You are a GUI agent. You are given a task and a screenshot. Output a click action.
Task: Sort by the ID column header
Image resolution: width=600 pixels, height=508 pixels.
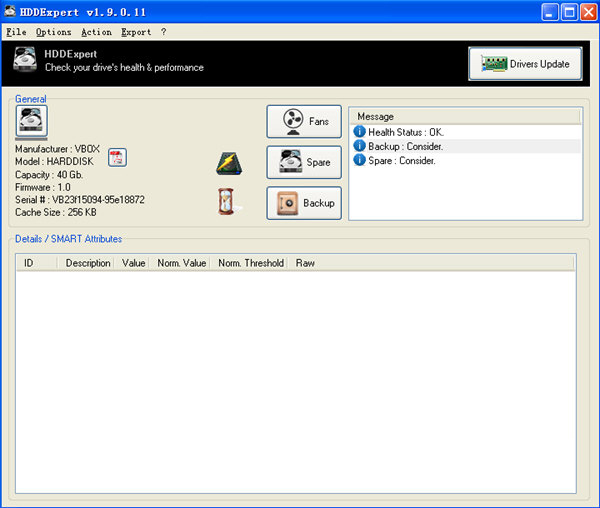click(x=37, y=263)
